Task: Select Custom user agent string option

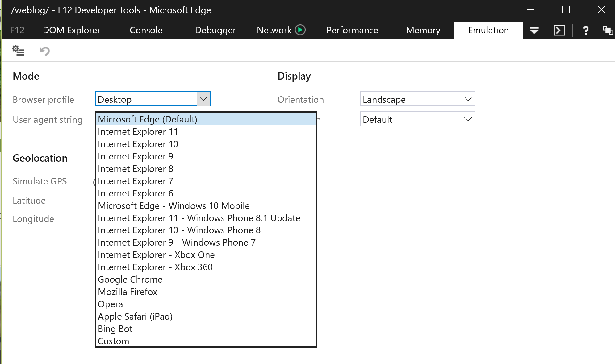Action: tap(113, 341)
